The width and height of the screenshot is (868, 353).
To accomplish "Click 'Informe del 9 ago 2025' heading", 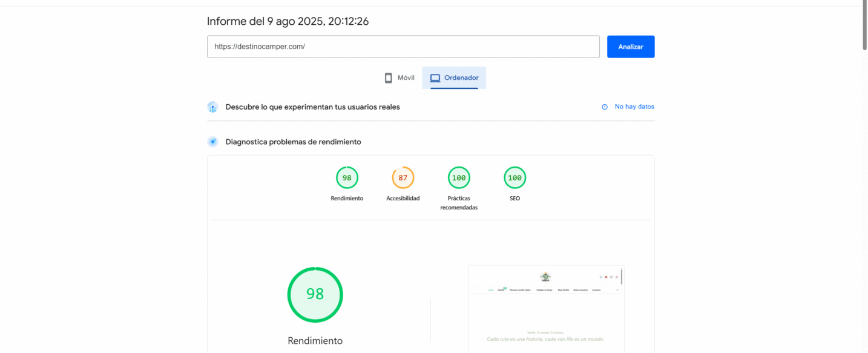I will coord(288,21).
